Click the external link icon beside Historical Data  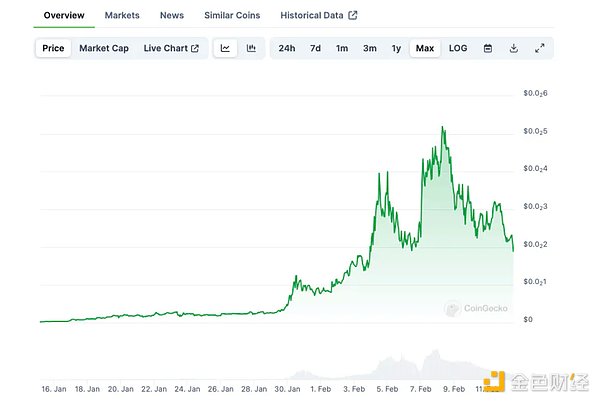pos(353,16)
